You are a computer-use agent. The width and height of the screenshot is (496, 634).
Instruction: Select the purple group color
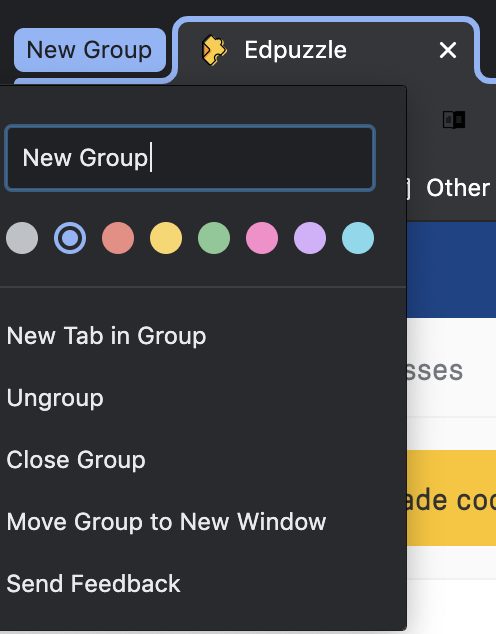click(x=310, y=238)
